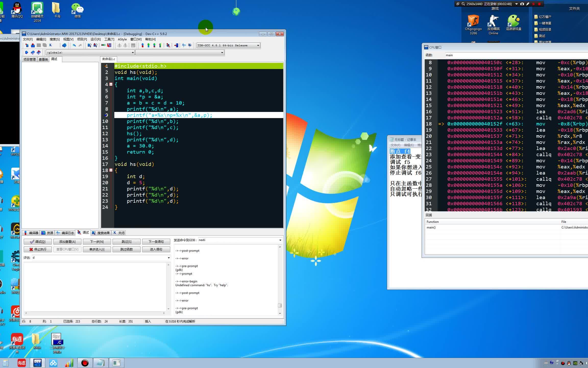Click the 跳过函数 button

point(127,249)
